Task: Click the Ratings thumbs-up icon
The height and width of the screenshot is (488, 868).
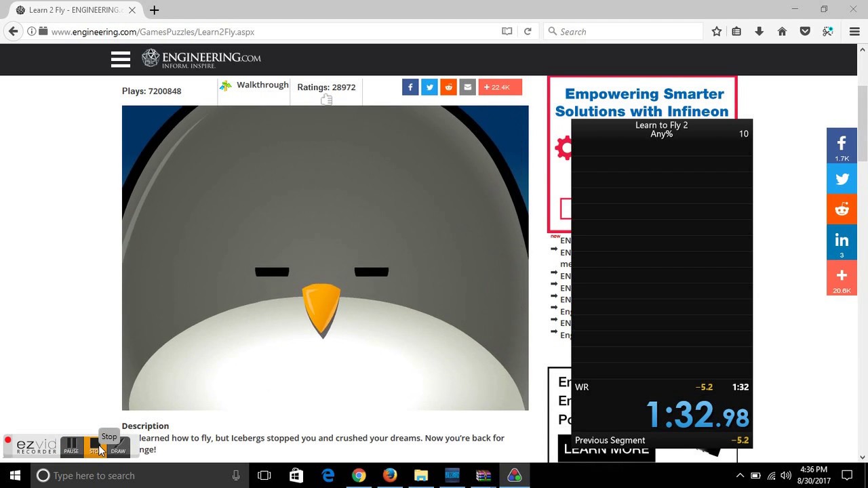Action: point(327,100)
